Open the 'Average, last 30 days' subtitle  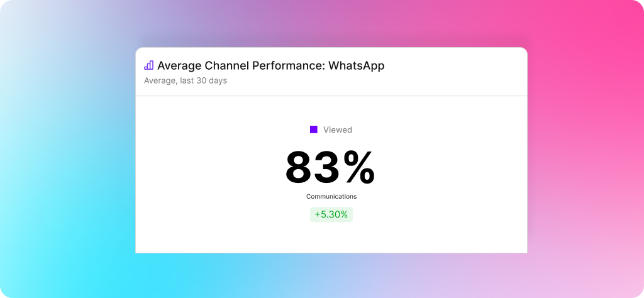coord(186,81)
